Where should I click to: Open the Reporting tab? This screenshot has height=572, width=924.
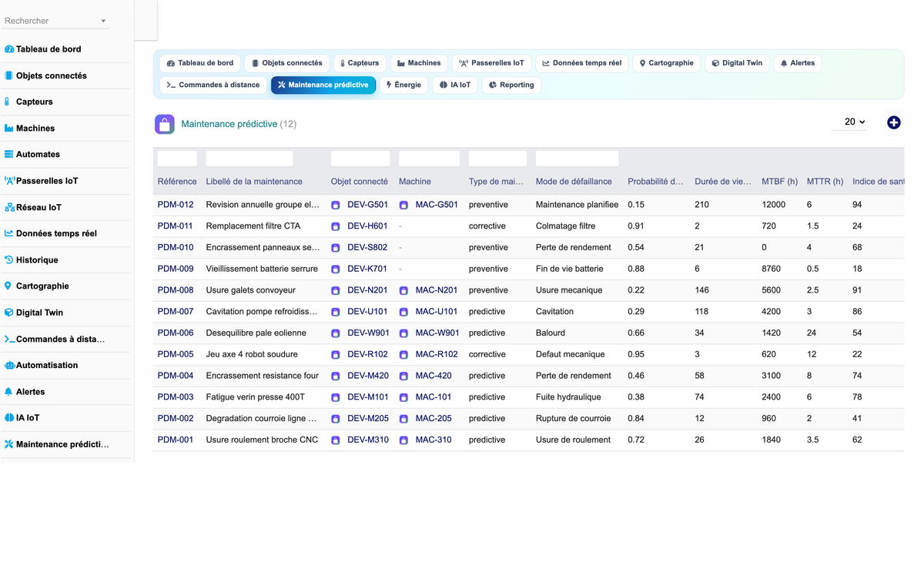(511, 85)
